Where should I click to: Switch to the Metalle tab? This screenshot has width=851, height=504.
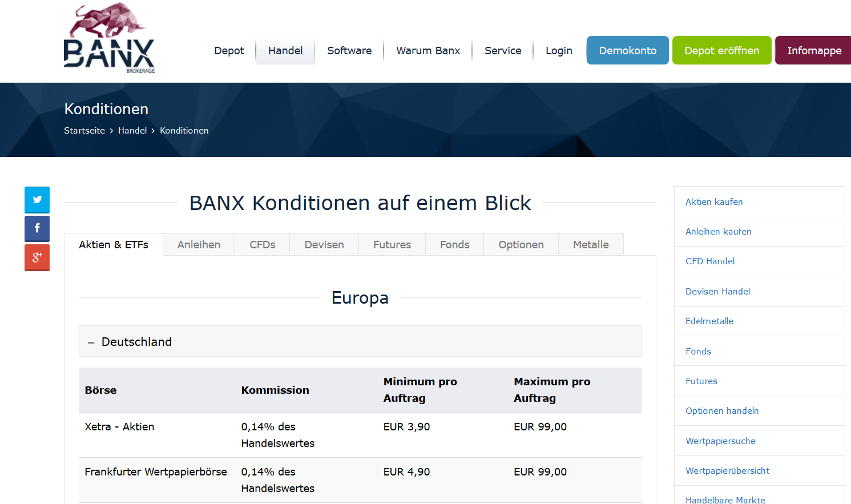click(591, 244)
